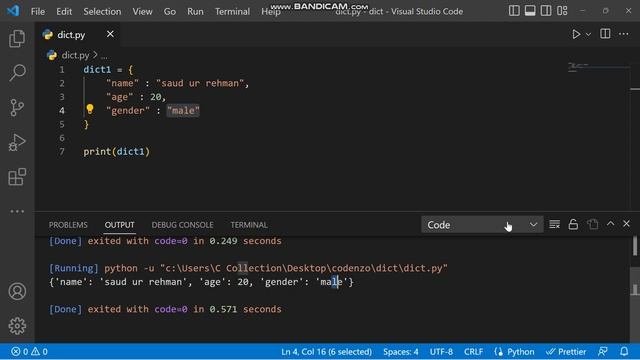Open the Extensions view
The height and width of the screenshot is (360, 640).
point(17,177)
